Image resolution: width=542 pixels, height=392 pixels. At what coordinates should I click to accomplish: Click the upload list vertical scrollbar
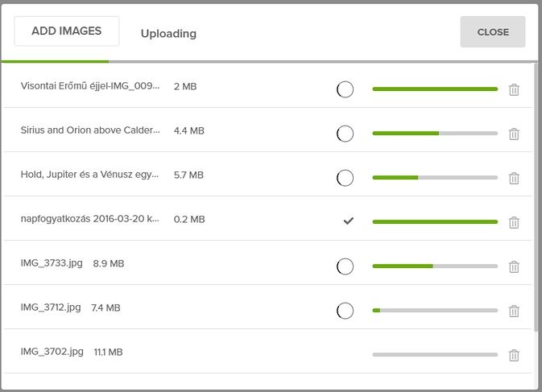[x=536, y=197]
